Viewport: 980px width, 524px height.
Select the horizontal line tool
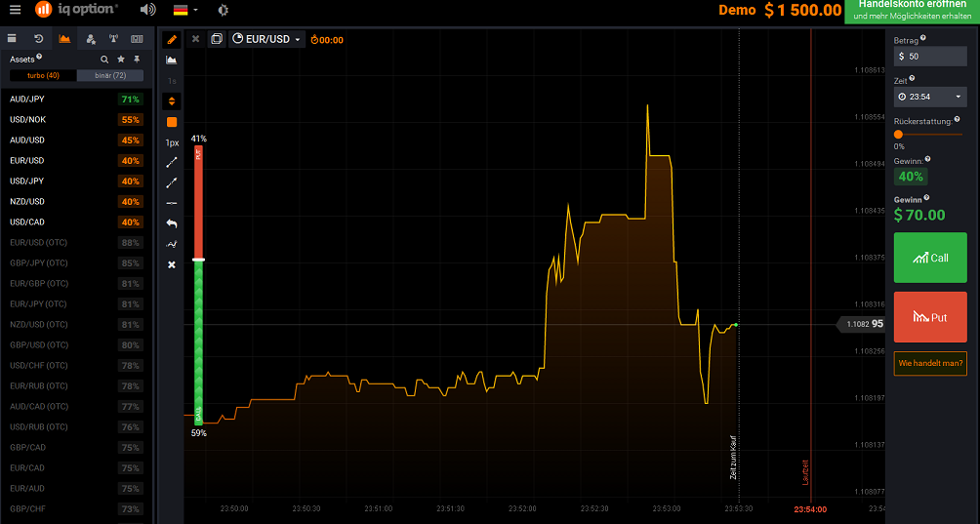pos(172,203)
